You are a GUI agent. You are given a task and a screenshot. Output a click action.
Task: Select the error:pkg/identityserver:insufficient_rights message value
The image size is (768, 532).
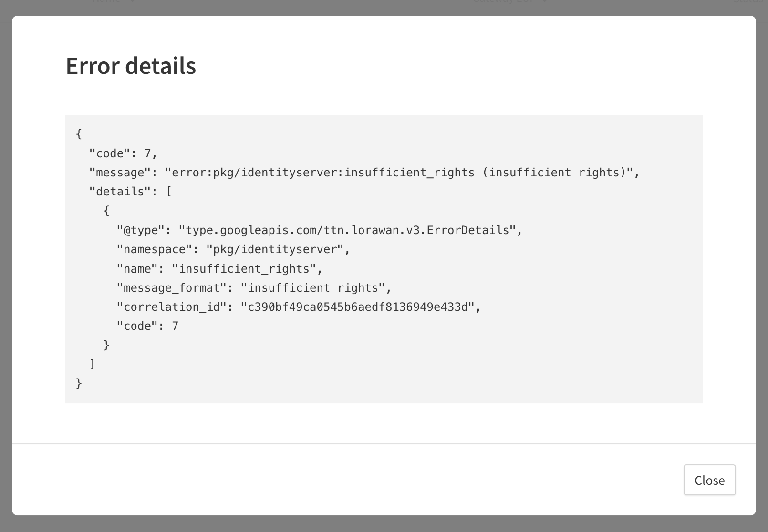click(x=402, y=173)
